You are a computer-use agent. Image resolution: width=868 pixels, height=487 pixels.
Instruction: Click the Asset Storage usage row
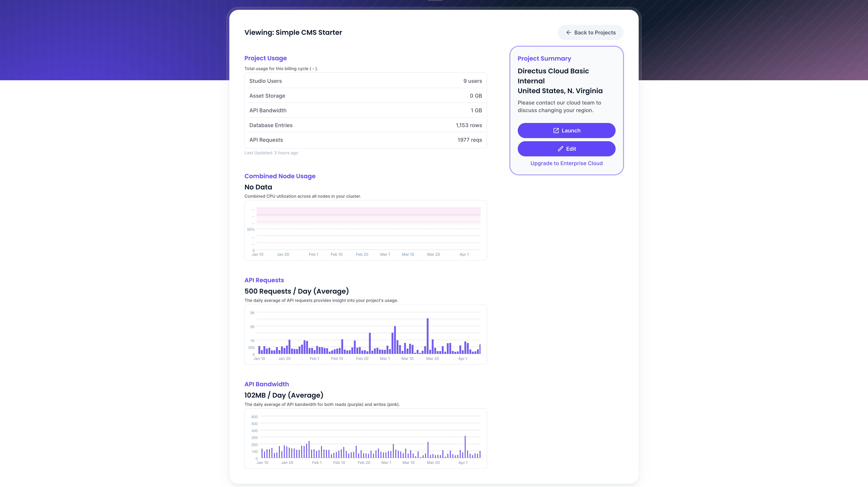[x=365, y=96]
